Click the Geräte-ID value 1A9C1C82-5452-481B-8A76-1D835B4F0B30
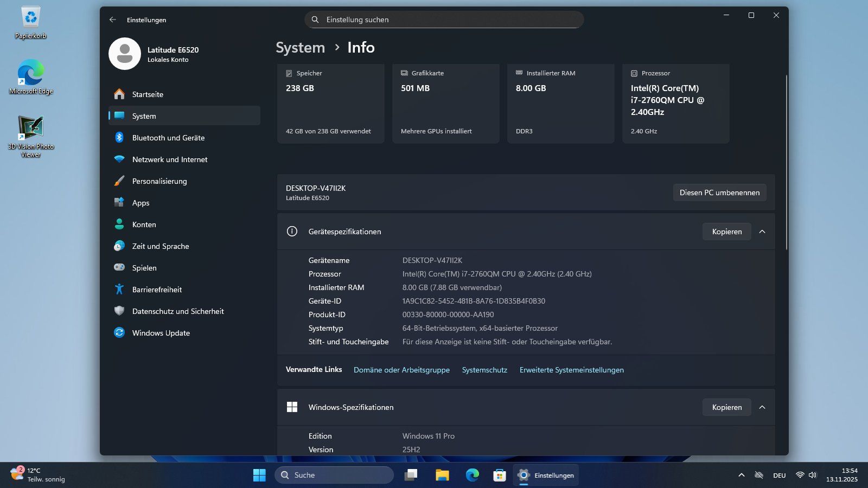868x488 pixels. (474, 301)
